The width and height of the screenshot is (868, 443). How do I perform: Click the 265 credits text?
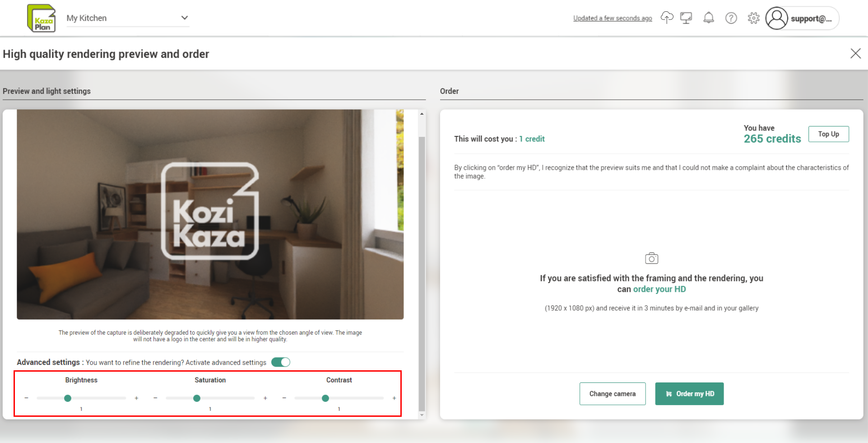pyautogui.click(x=772, y=139)
